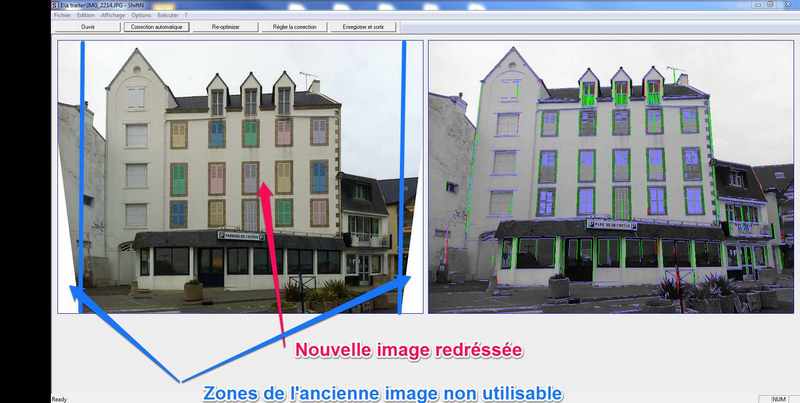Open the Edition menu
Viewport: 800px width, 403px height.
(86, 15)
